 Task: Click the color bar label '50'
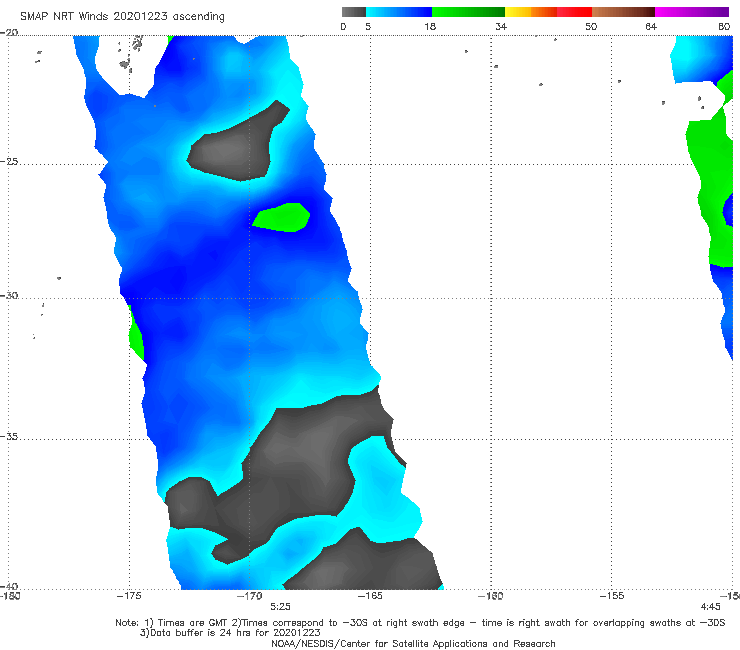pyautogui.click(x=591, y=27)
